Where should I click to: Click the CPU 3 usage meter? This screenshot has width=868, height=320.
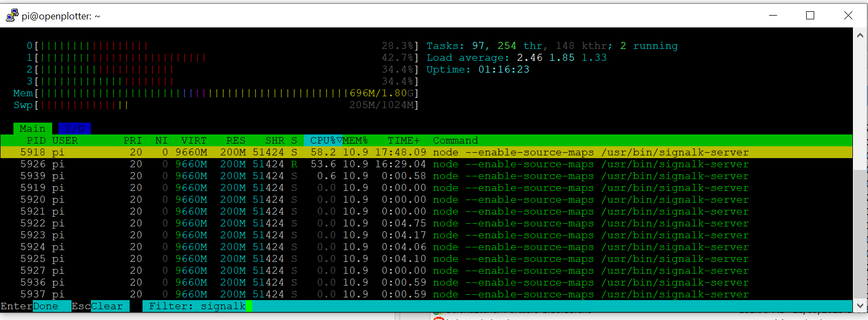pos(223,81)
